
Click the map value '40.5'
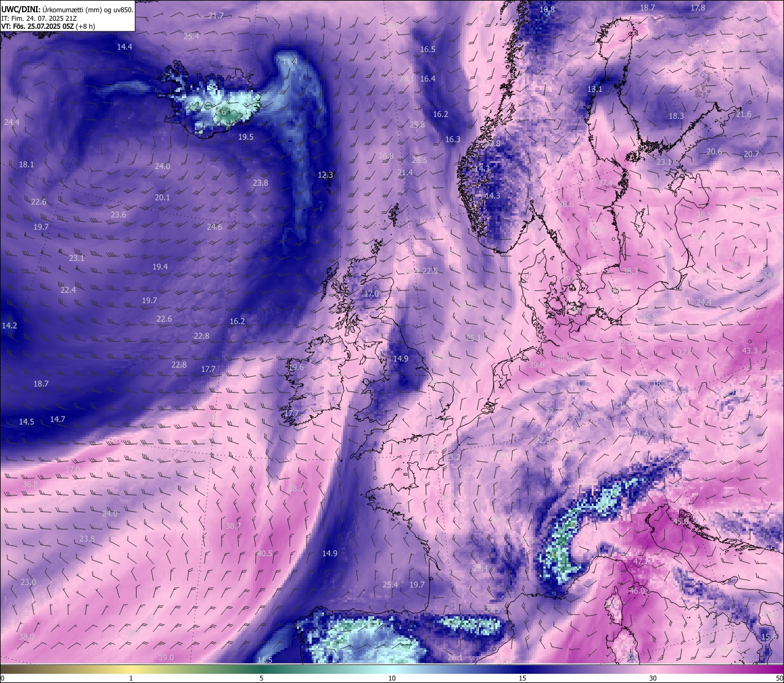(x=265, y=554)
